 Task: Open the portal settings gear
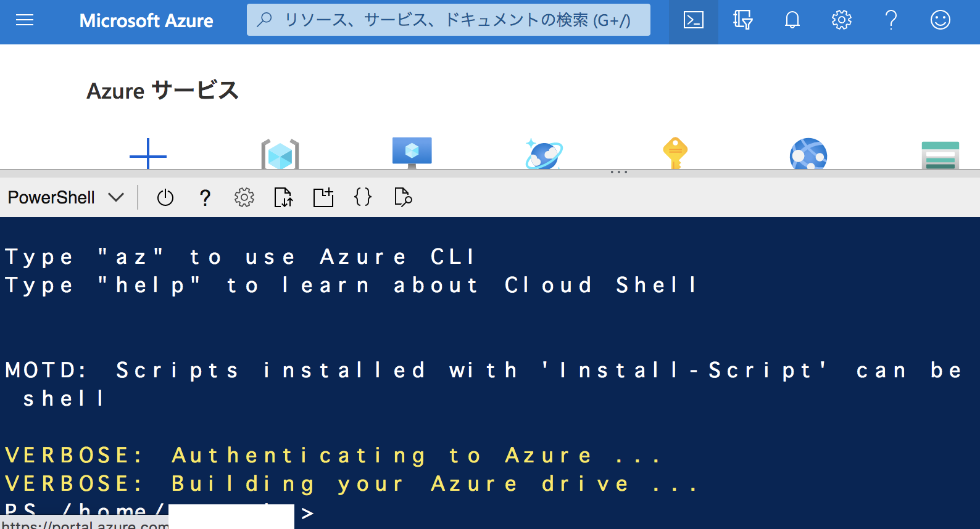tap(841, 20)
